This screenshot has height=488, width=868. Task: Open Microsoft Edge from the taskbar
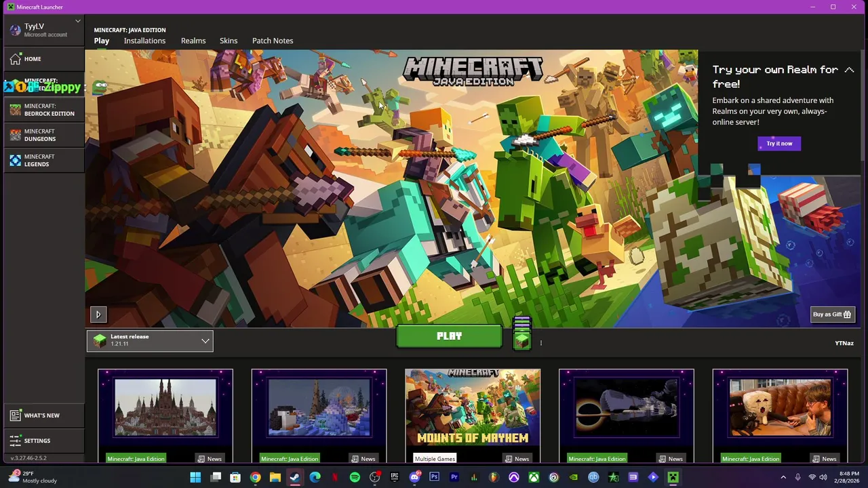[x=315, y=477]
